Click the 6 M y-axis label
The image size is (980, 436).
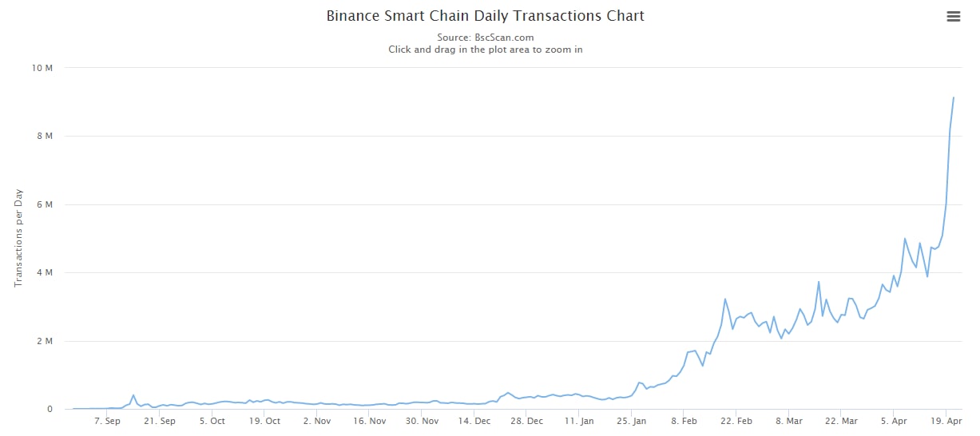[x=46, y=204]
